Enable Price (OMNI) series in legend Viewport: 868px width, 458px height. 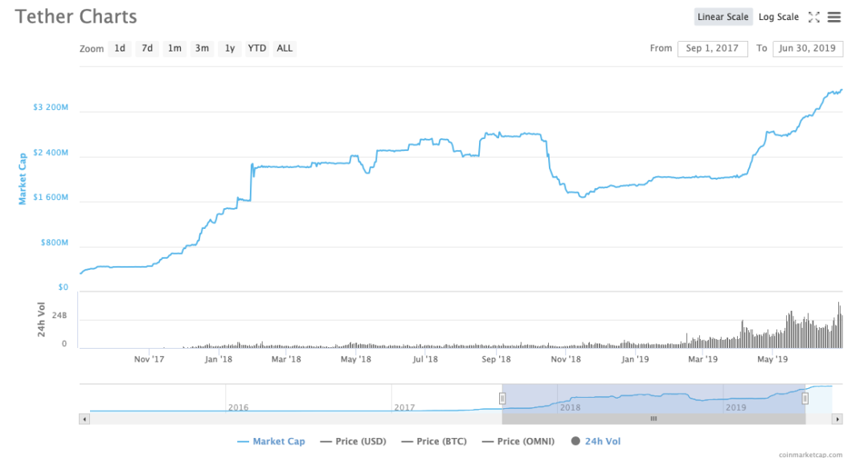tap(518, 441)
